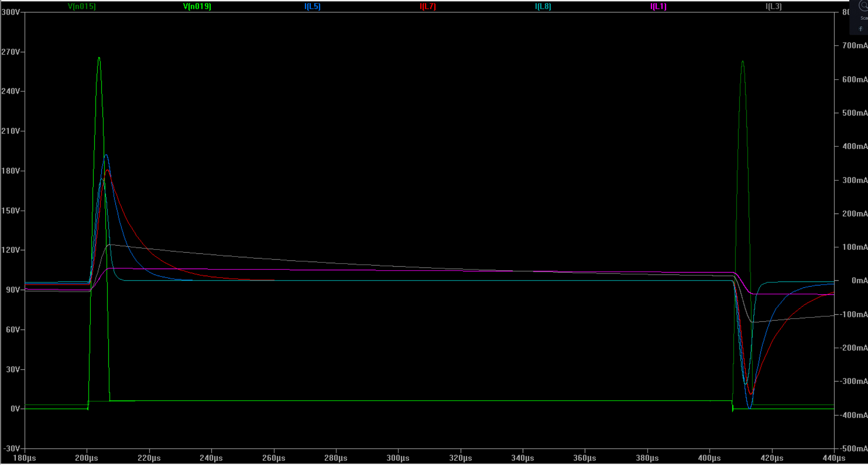Click the 300V label on voltage axis
868x465 pixels.
pos(11,12)
